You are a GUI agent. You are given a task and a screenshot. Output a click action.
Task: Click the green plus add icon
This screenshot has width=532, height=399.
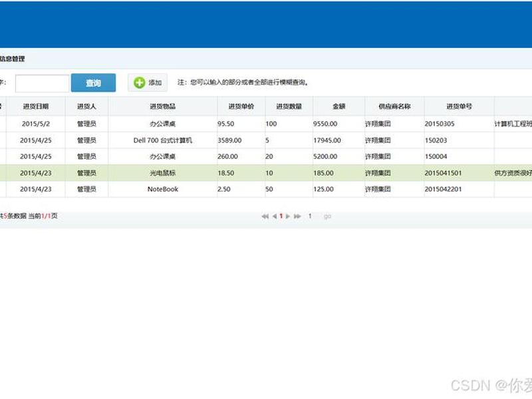(x=140, y=82)
